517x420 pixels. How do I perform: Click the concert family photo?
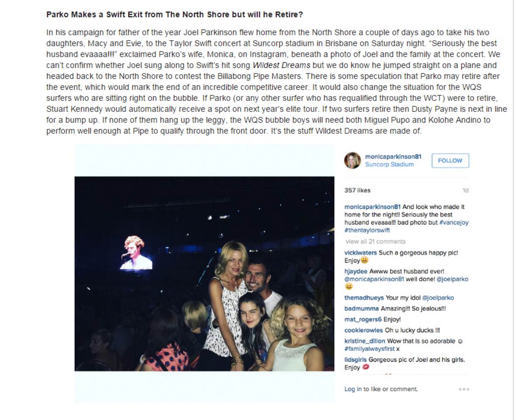204,274
